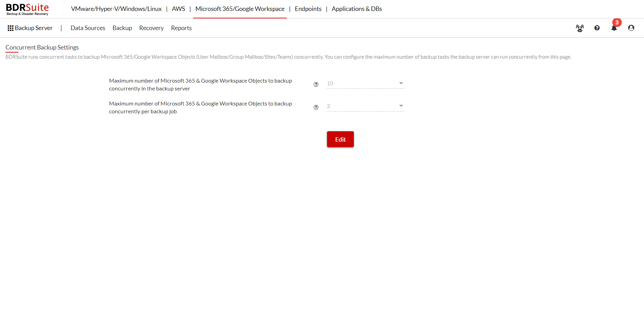Open Applications & DBs tab

pyautogui.click(x=357, y=9)
